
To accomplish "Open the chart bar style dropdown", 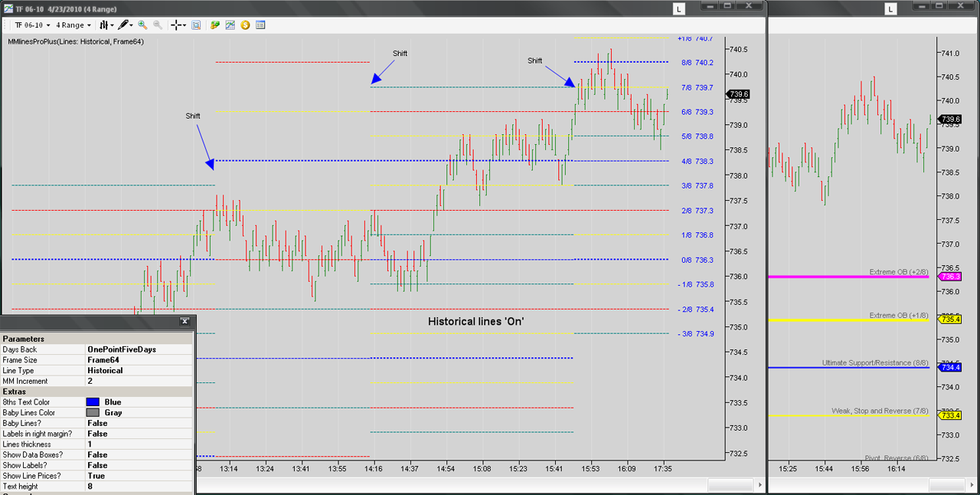I will pos(106,25).
